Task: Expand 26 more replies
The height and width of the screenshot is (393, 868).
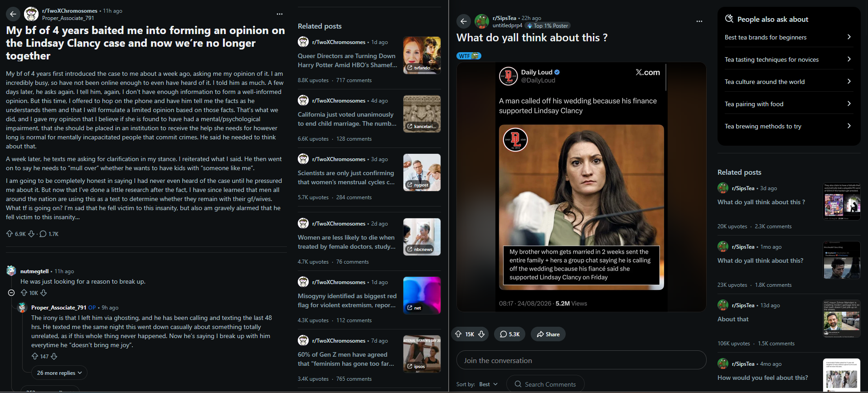Action: [59, 373]
